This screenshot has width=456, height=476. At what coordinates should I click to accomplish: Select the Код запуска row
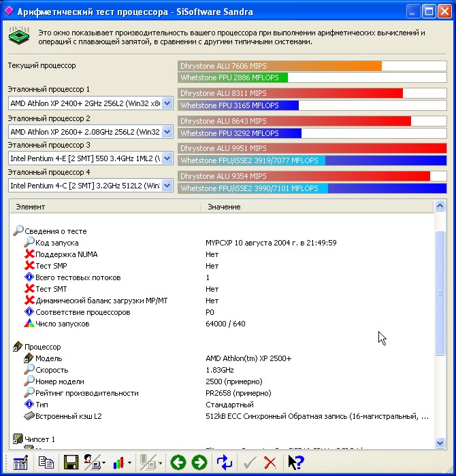tap(222, 243)
